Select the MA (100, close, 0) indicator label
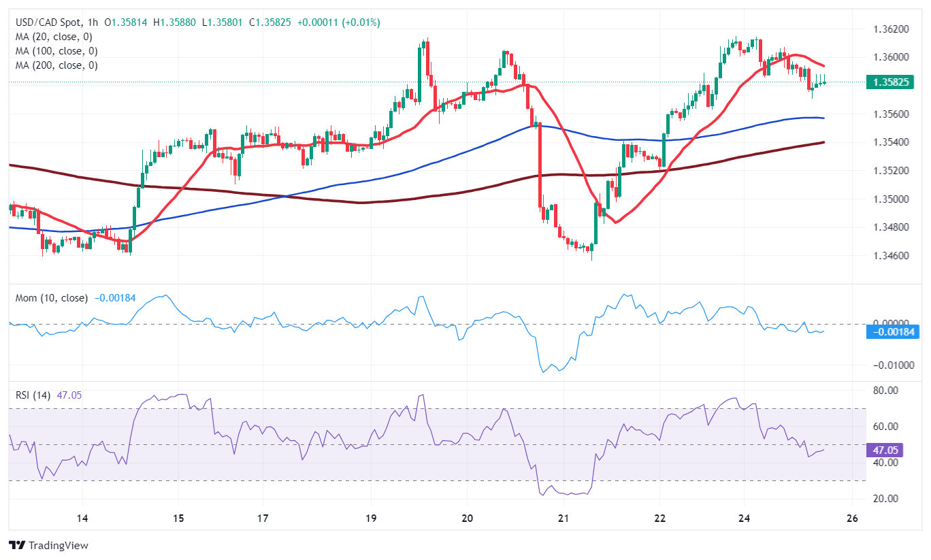The height and width of the screenshot is (560, 931). pyautogui.click(x=58, y=51)
